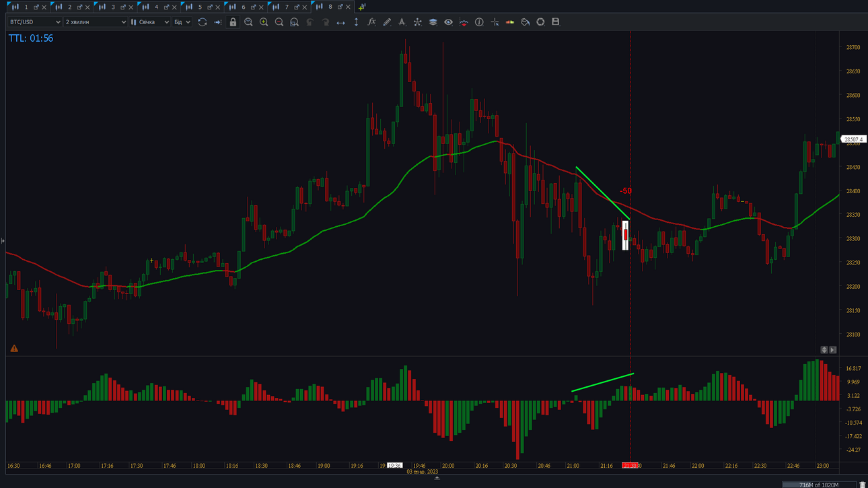Select the pencil drawing tool
The width and height of the screenshot is (868, 488).
(x=387, y=22)
